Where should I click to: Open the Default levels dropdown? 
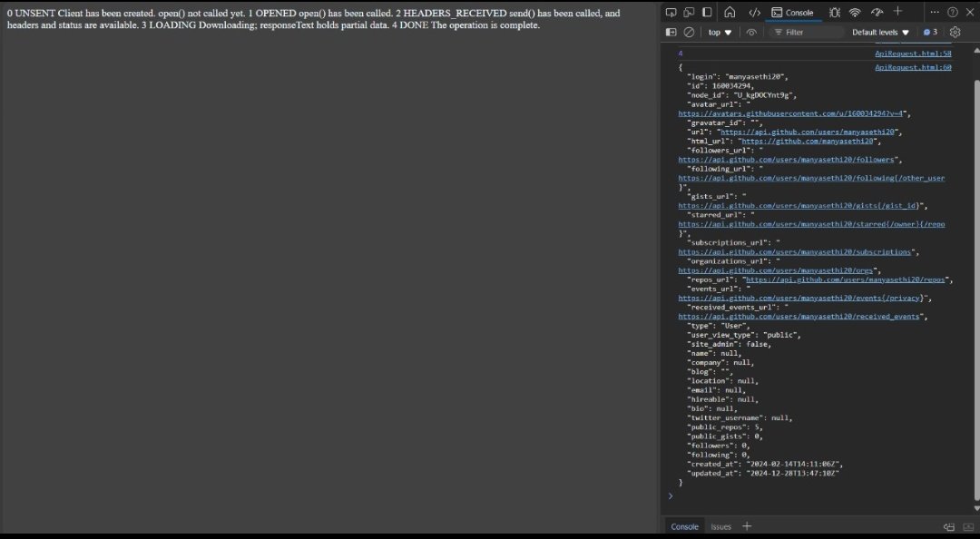coord(880,32)
